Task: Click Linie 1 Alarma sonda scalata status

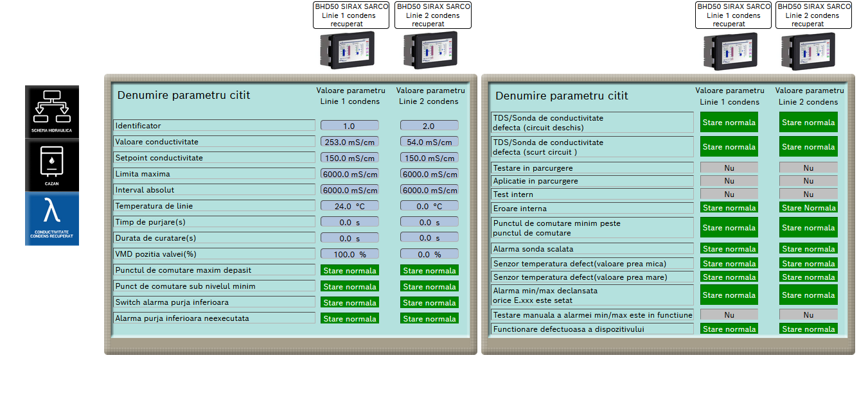Action: point(729,248)
